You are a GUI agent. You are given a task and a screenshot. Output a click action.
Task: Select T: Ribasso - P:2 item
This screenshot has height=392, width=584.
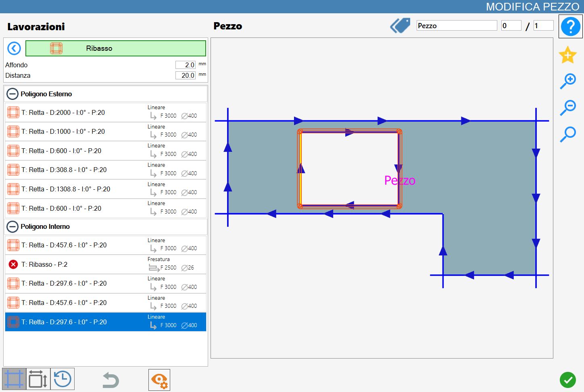tap(106, 264)
